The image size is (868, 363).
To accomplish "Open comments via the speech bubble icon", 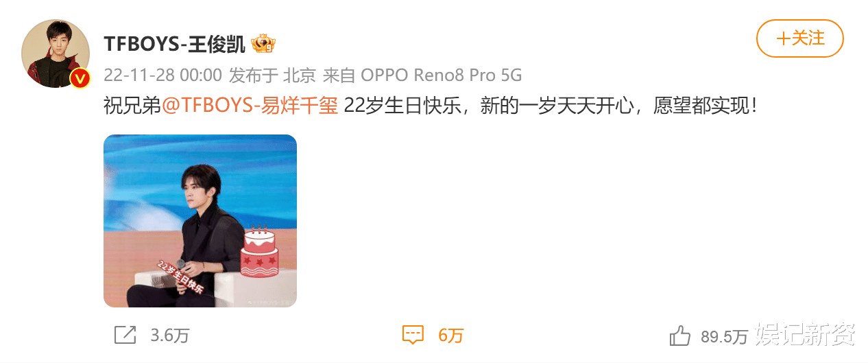I will point(412,336).
